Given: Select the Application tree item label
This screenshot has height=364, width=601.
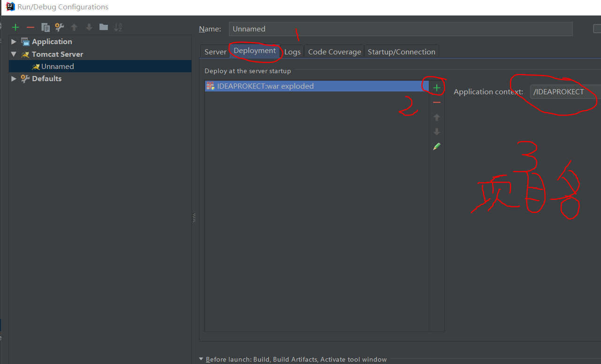Looking at the screenshot, I should (x=52, y=42).
